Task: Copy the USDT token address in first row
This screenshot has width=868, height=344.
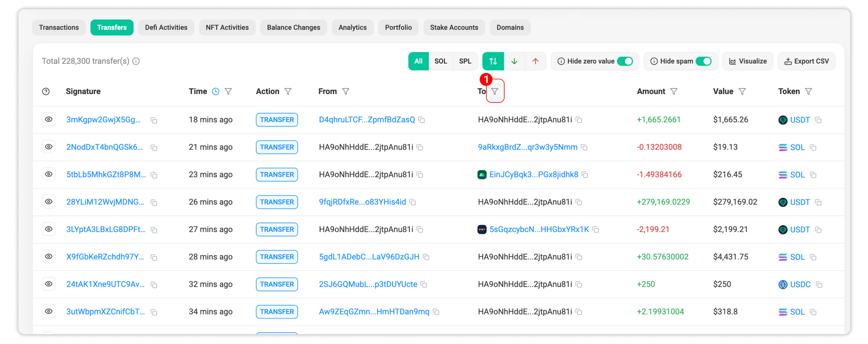Action: [x=818, y=120]
